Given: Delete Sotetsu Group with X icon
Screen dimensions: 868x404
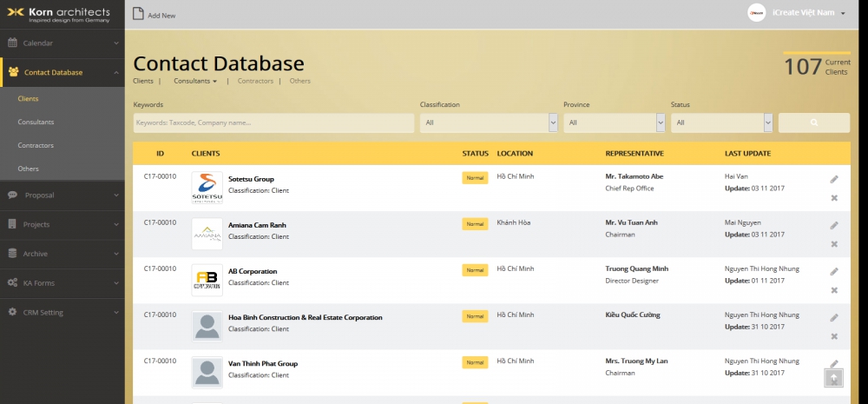Looking at the screenshot, I should [834, 198].
